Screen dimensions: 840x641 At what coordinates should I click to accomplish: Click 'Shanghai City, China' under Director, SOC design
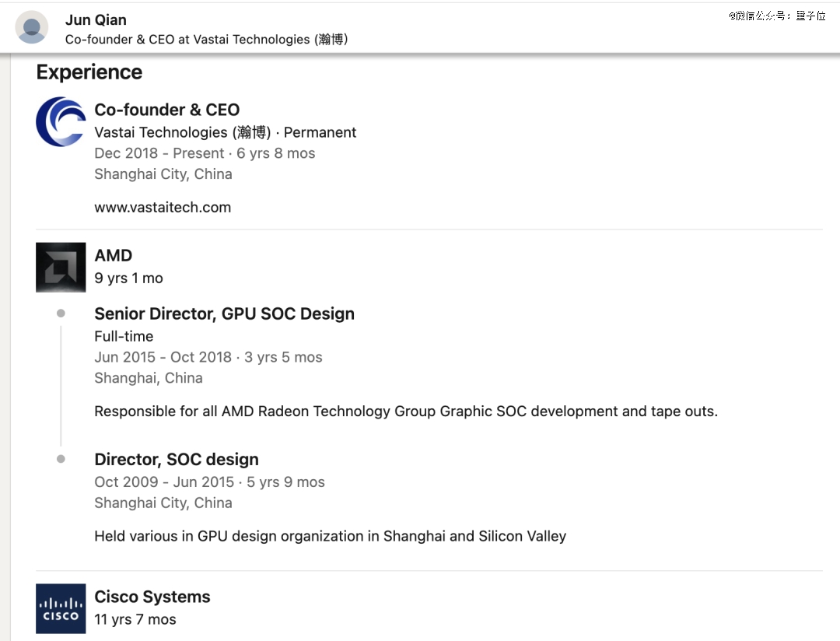click(163, 503)
